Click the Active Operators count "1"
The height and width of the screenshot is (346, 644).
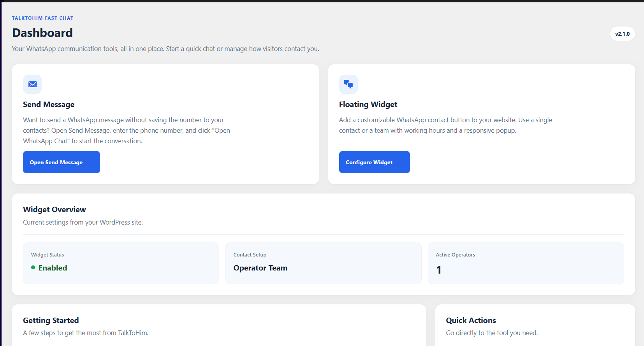(x=439, y=270)
